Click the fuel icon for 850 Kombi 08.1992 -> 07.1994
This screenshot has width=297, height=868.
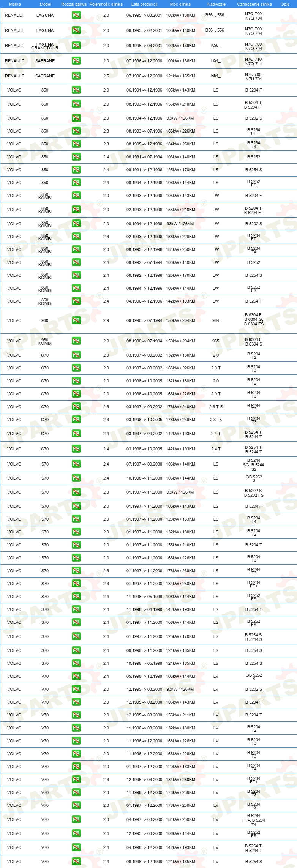click(x=76, y=262)
